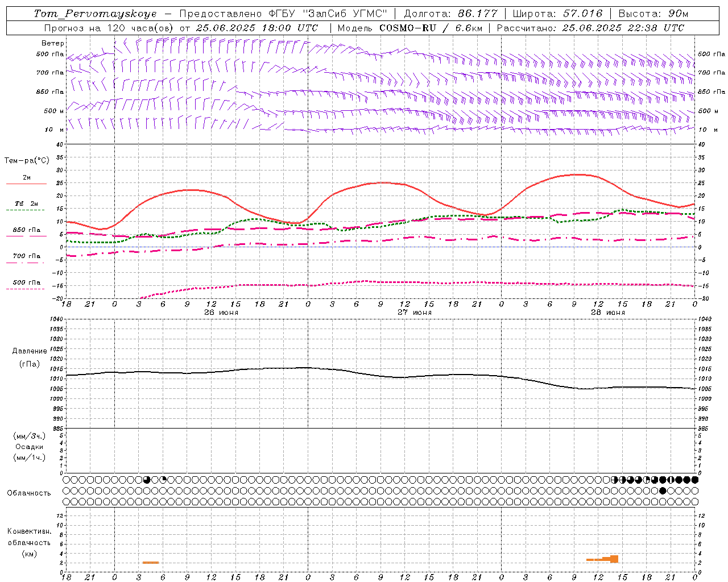Select the Тем-ра(°C) temperature axis title

(x=27, y=161)
